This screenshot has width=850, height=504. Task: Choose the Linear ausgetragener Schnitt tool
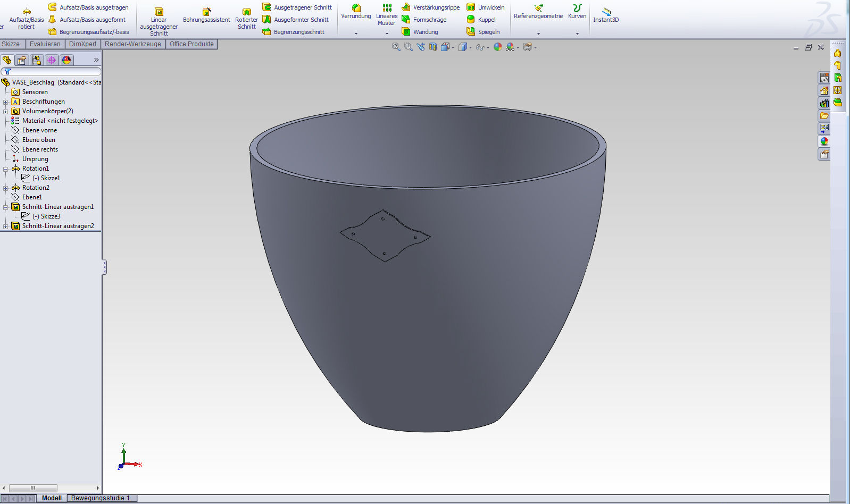[159, 22]
